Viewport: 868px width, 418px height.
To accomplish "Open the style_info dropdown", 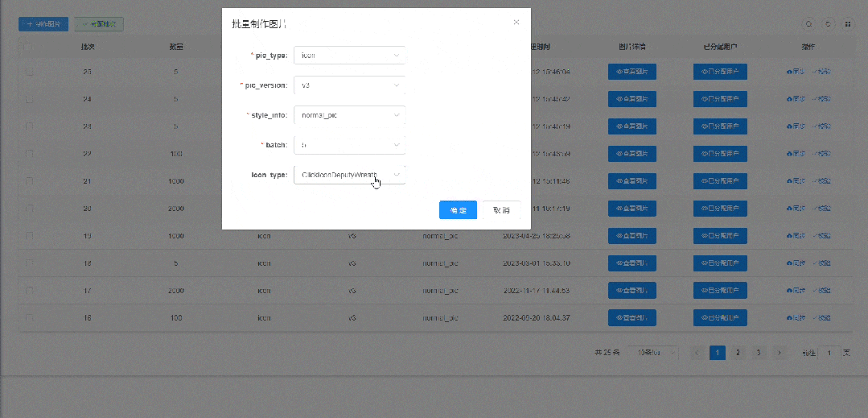I will [x=350, y=115].
